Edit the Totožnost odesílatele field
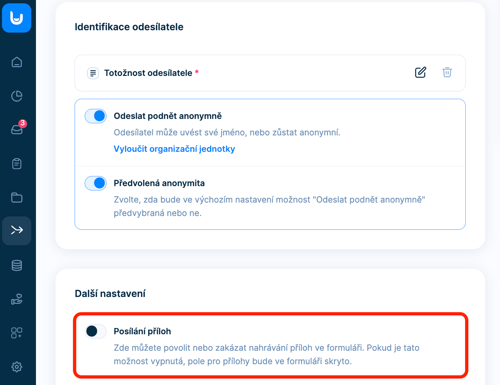 pyautogui.click(x=420, y=72)
